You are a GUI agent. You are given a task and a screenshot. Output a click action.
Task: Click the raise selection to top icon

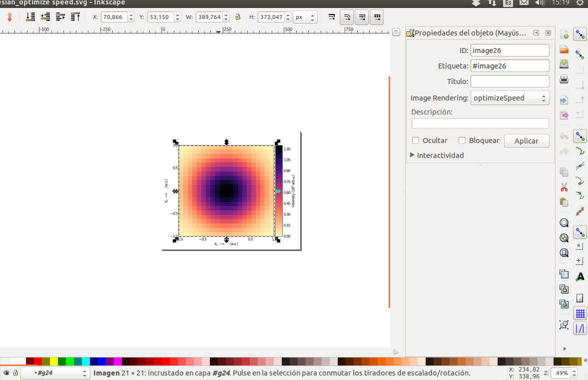point(75,17)
